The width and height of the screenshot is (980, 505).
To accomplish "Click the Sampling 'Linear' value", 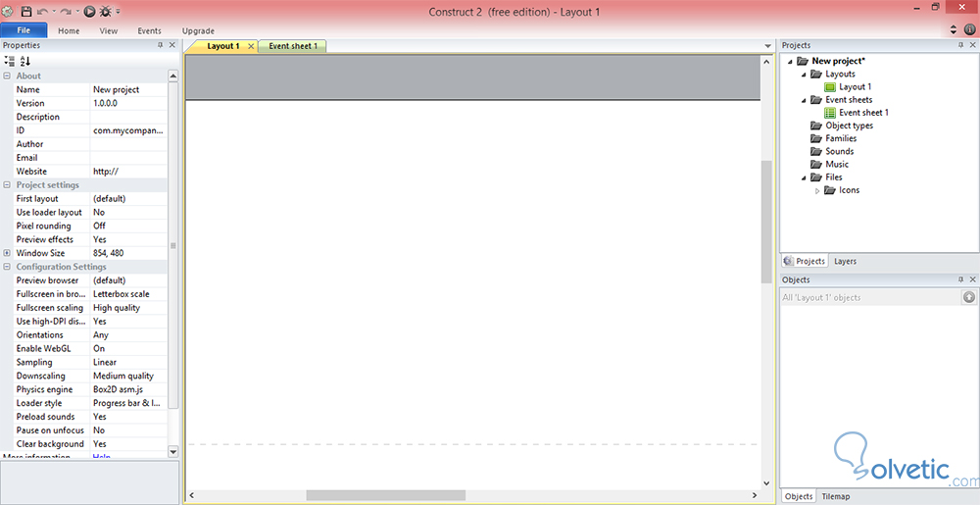I will pos(128,362).
